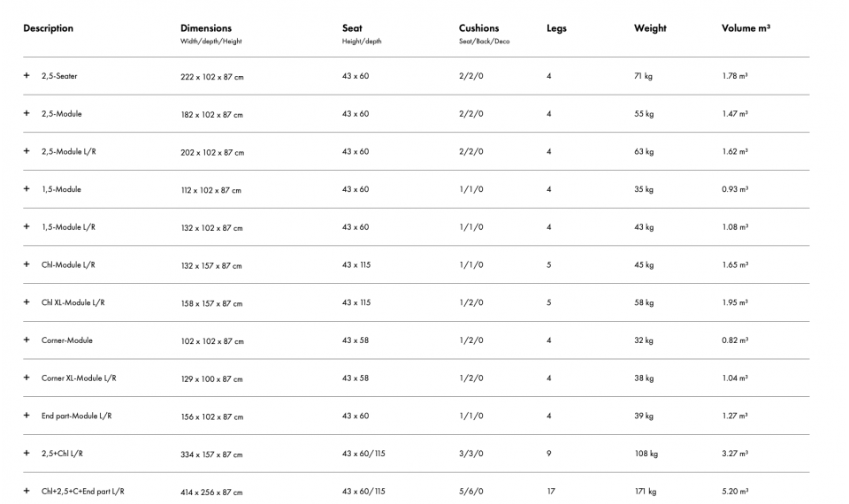This screenshot has height=504, width=849.
Task: Click plus icon beside 2,5-Module L/R
Action: tap(27, 151)
